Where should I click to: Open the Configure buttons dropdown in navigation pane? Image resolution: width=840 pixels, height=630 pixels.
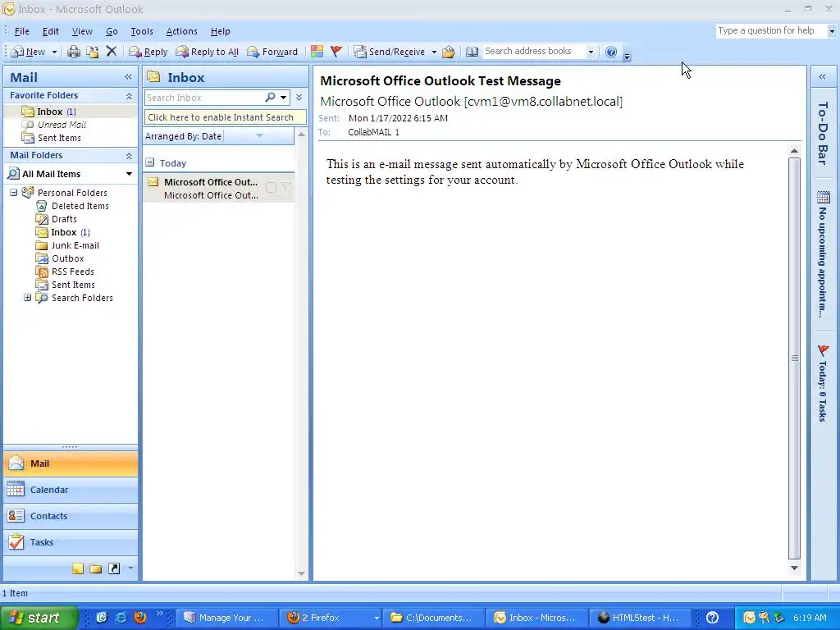130,568
